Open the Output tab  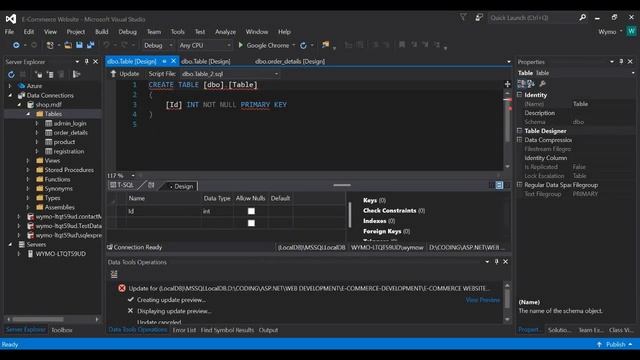pos(268,330)
